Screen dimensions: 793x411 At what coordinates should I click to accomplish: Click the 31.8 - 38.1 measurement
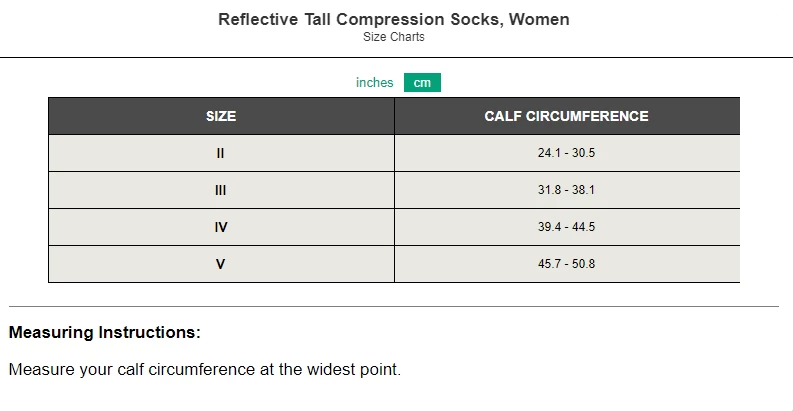coord(566,190)
